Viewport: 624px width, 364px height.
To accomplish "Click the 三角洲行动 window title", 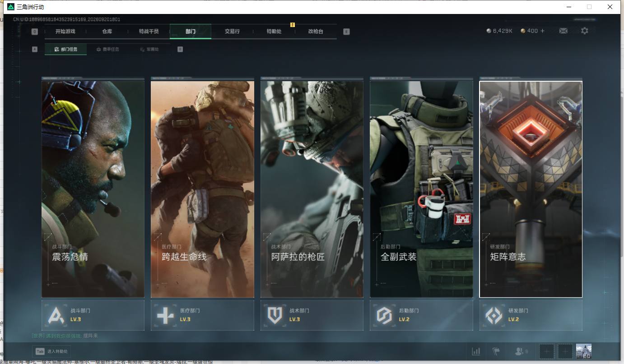I will (30, 7).
